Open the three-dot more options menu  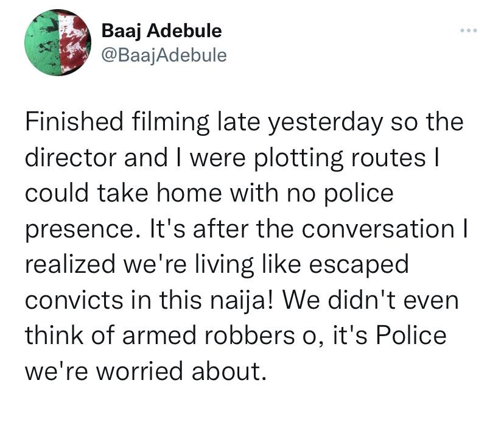[469, 31]
